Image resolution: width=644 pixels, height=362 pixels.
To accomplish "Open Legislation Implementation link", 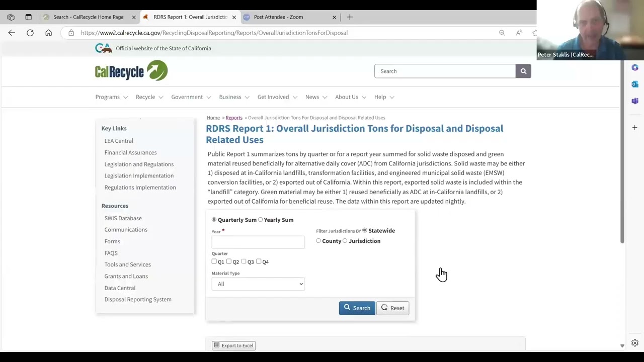I will tap(139, 175).
